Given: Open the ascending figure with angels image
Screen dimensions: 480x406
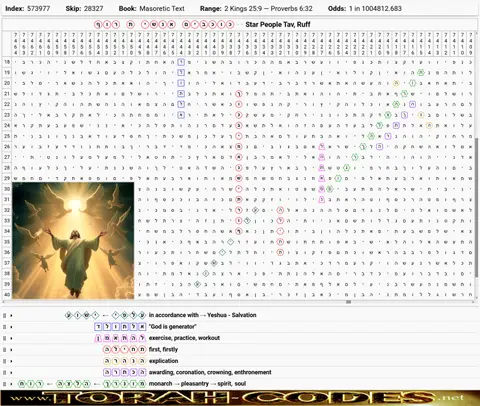Looking at the screenshot, I should (73, 240).
